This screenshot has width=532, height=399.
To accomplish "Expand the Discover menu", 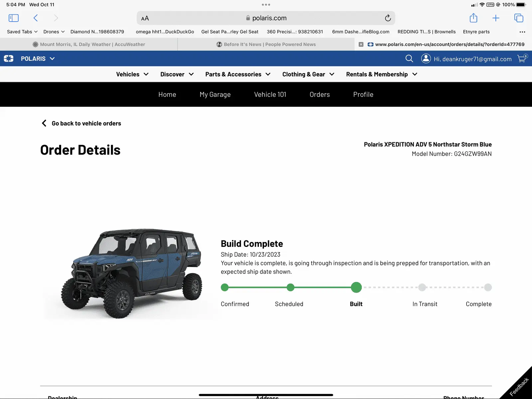I will coord(177,74).
